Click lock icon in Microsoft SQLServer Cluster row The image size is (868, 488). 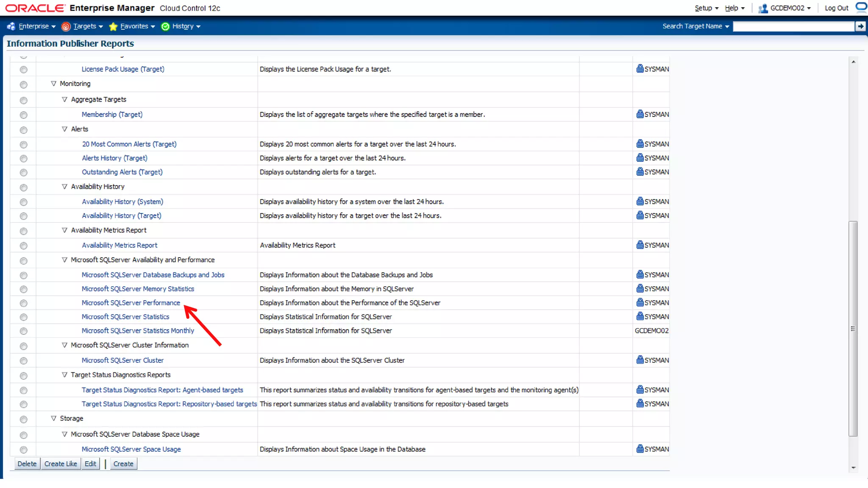coord(640,360)
